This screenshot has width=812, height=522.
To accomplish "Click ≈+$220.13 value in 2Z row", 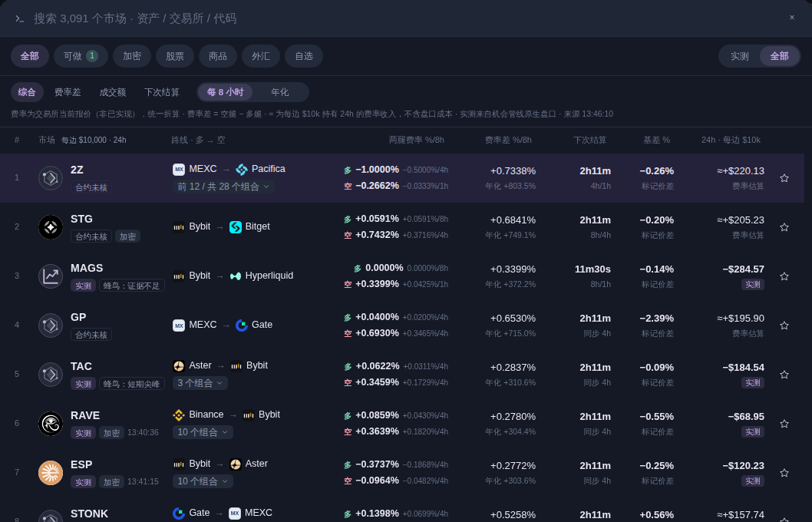I will tap(741, 171).
